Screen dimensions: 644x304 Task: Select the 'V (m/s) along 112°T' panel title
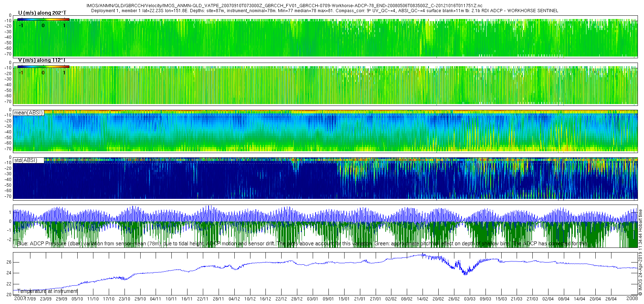(x=42, y=60)
